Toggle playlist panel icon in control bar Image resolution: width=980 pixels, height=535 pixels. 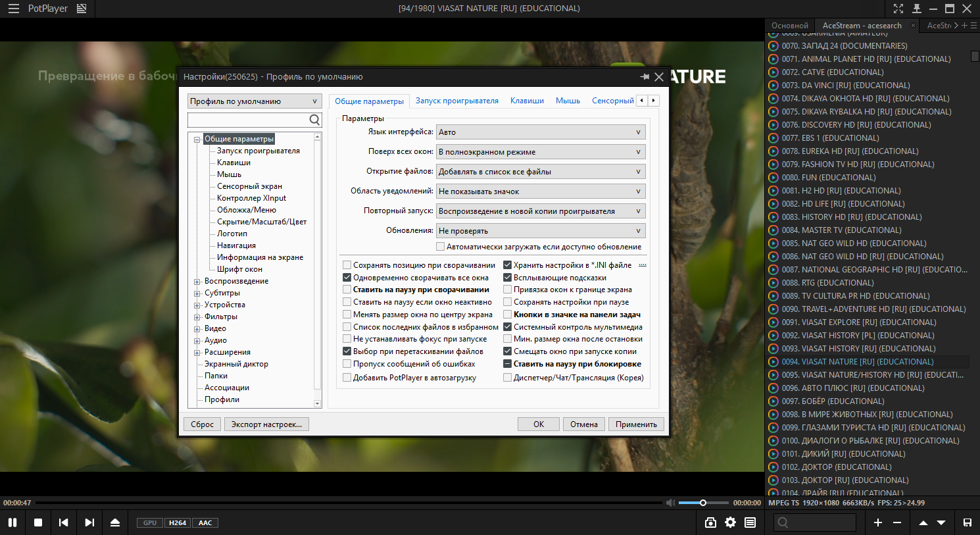[x=750, y=522]
